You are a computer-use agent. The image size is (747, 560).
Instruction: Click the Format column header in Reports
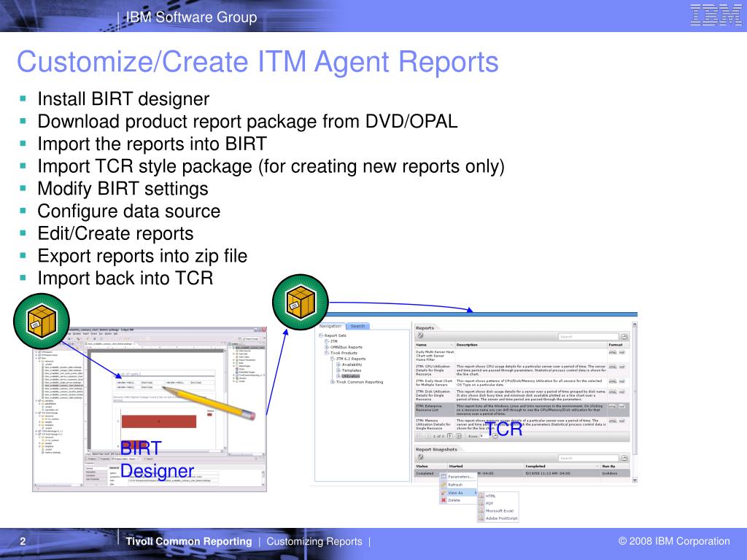619,345
